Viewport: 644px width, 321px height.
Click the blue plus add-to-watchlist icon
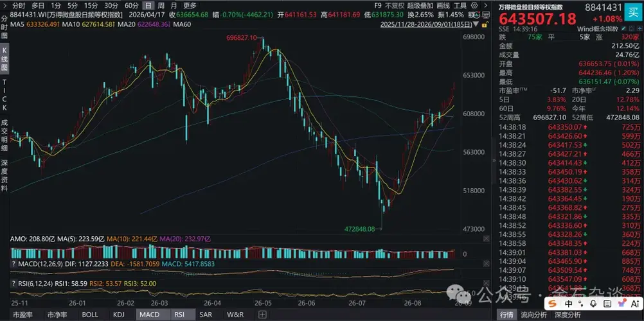pos(639,29)
